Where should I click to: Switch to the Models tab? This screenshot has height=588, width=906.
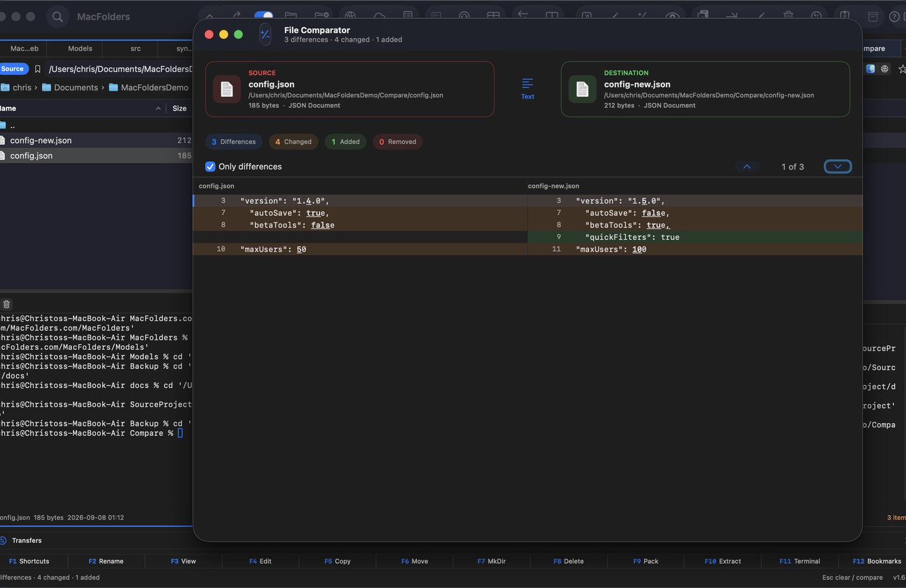coord(80,49)
